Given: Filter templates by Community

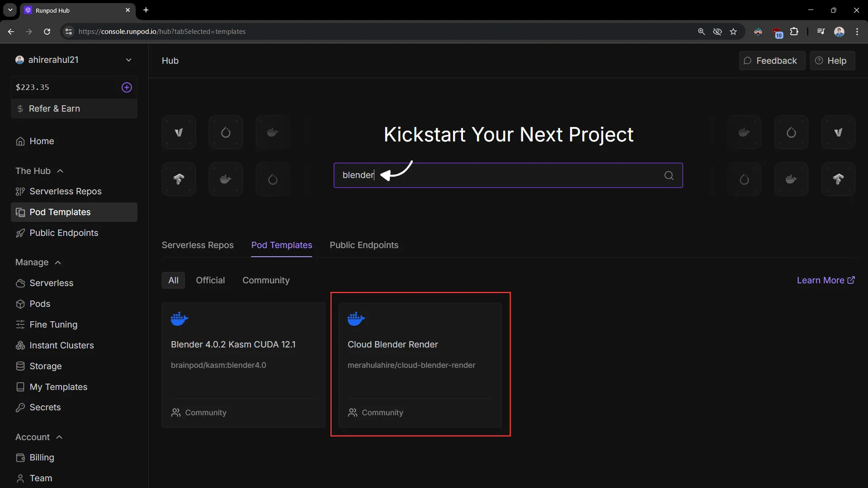Looking at the screenshot, I should point(266,280).
